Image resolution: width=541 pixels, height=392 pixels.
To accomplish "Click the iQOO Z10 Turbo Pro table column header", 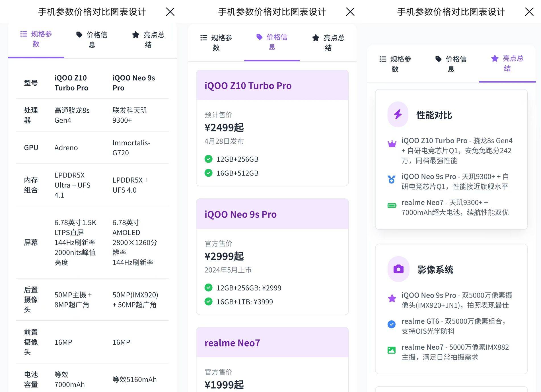I will point(71,83).
